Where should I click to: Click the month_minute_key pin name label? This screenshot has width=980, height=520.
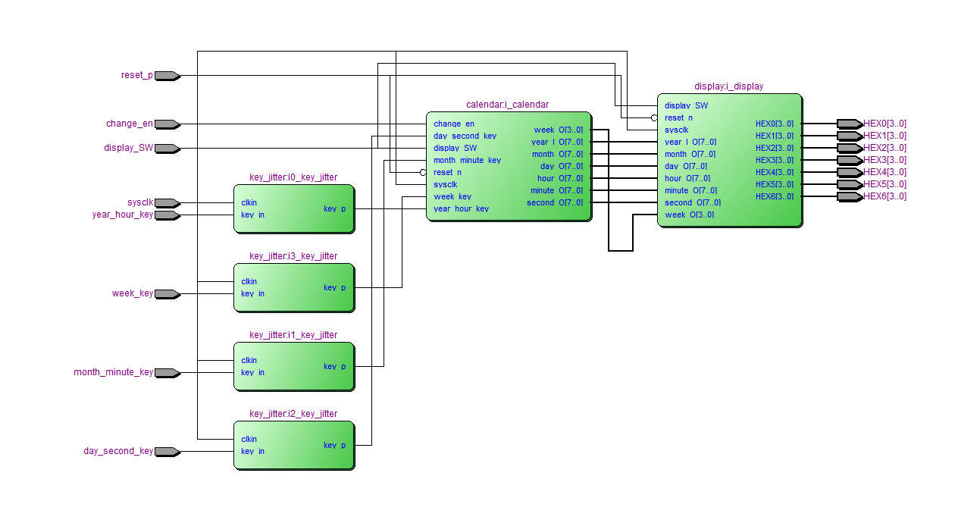click(x=113, y=372)
